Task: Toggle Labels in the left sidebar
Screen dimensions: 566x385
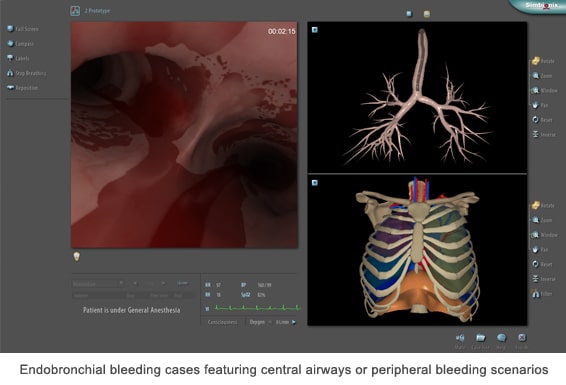Action: 18,58
